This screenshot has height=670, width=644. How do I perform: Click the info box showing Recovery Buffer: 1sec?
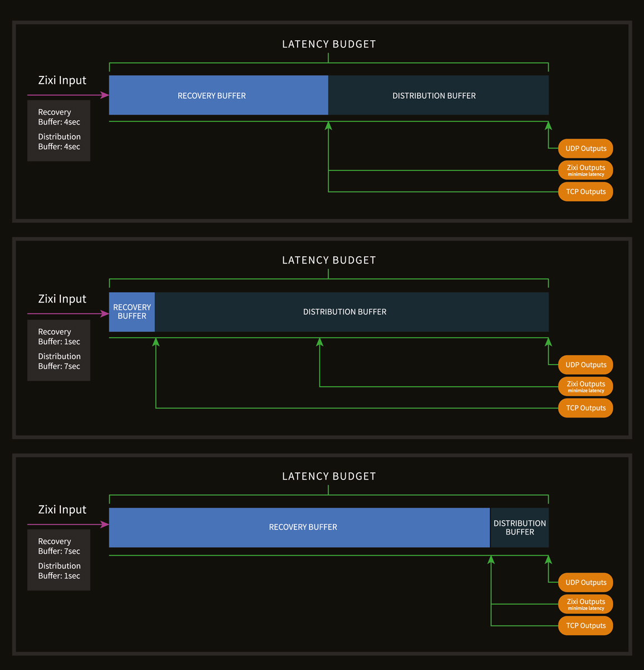pyautogui.click(x=59, y=350)
